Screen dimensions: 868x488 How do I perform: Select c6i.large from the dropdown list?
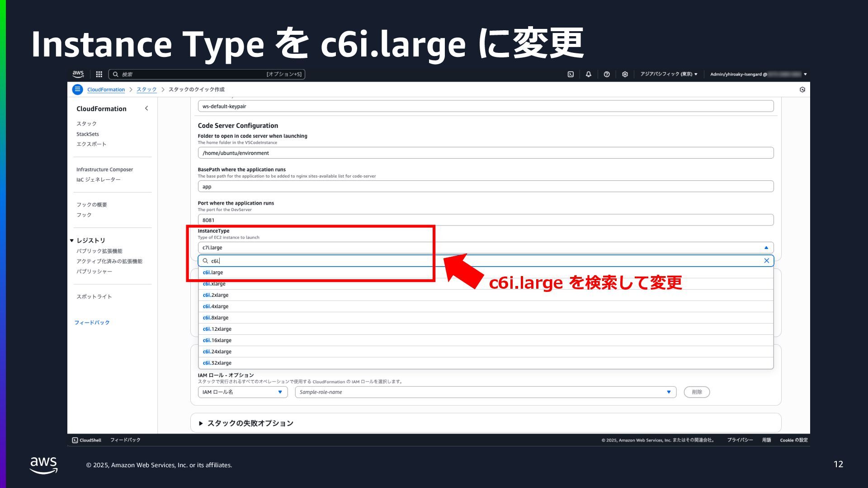[213, 272]
